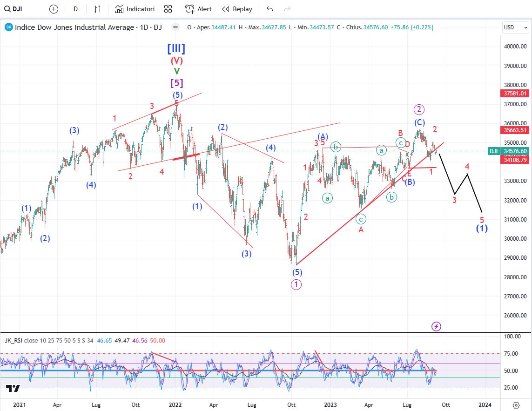This screenshot has width=532, height=411.
Task: Click the lightning bolt event marker
Action: click(436, 326)
